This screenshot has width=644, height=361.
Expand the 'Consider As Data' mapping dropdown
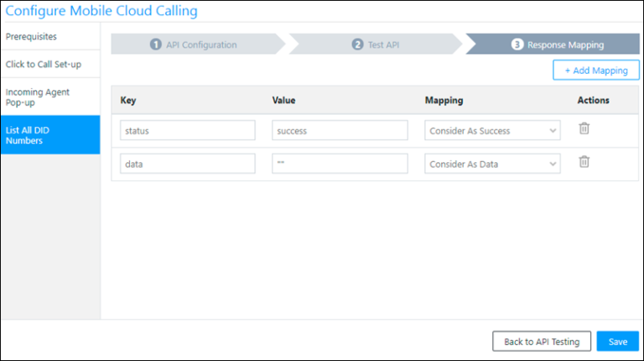tap(493, 164)
